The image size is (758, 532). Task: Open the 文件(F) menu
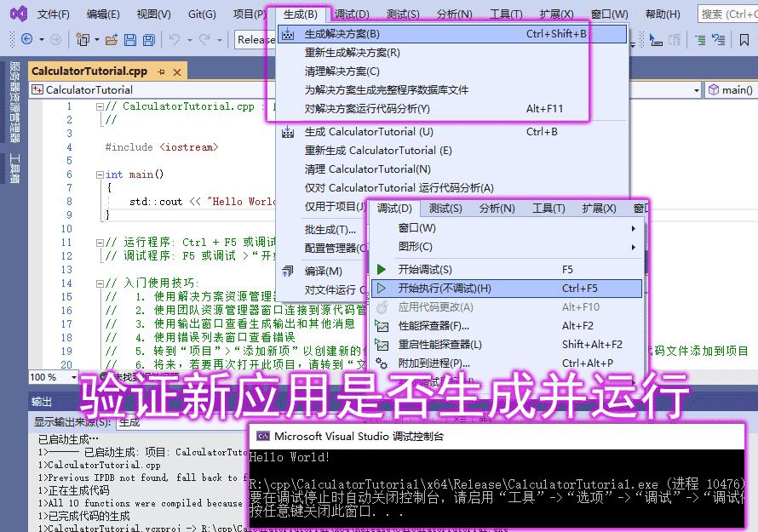pos(54,14)
